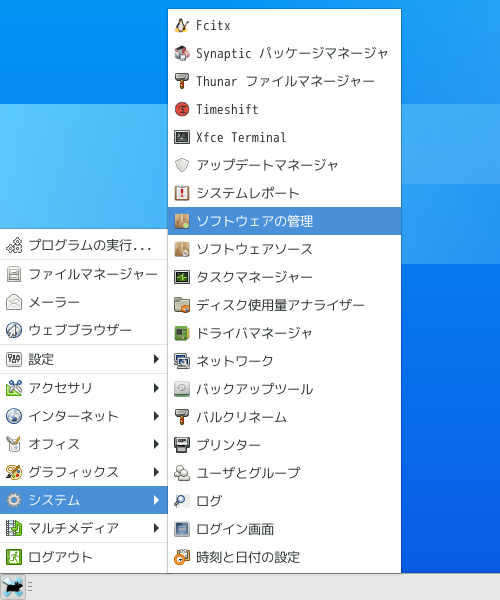The height and width of the screenshot is (600, 500).
Task: Click the ログアウト exit icon
Action: (14, 558)
